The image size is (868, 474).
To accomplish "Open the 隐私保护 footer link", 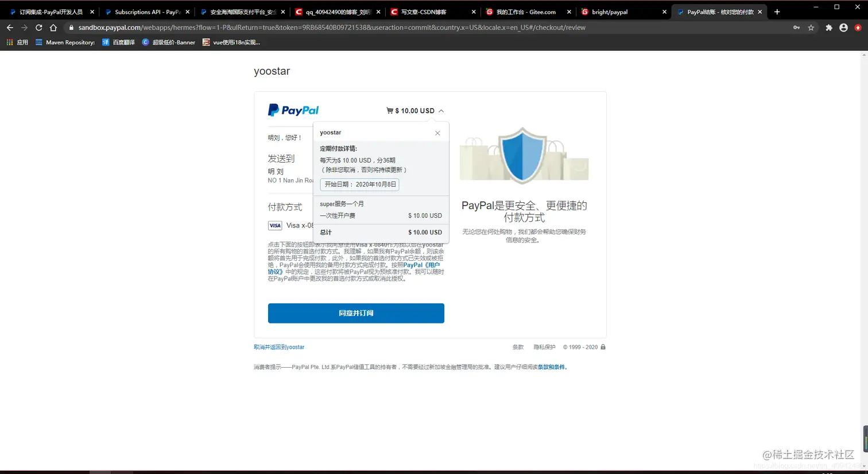I will point(544,347).
